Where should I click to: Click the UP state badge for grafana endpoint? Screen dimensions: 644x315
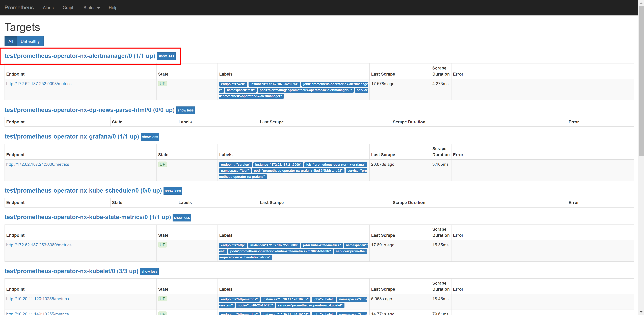[163, 164]
